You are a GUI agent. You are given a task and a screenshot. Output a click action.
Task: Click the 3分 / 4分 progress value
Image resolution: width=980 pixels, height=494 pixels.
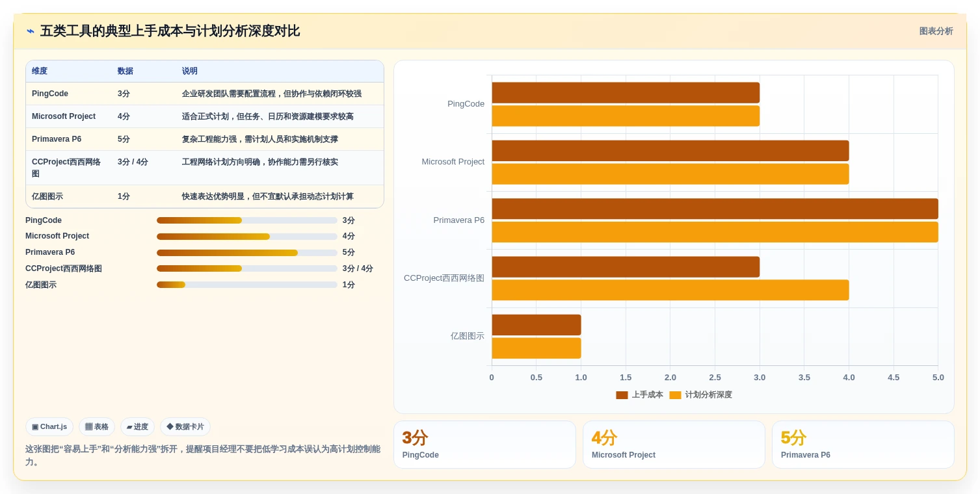358,268
